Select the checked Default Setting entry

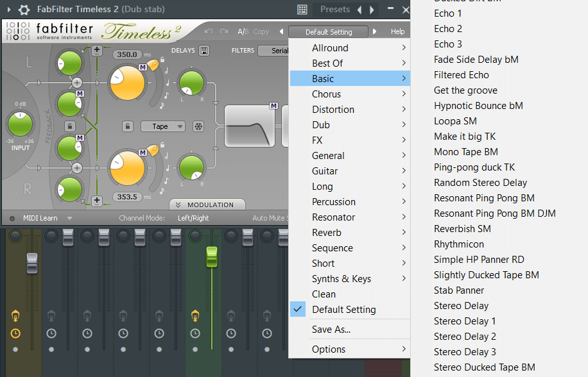349,310
